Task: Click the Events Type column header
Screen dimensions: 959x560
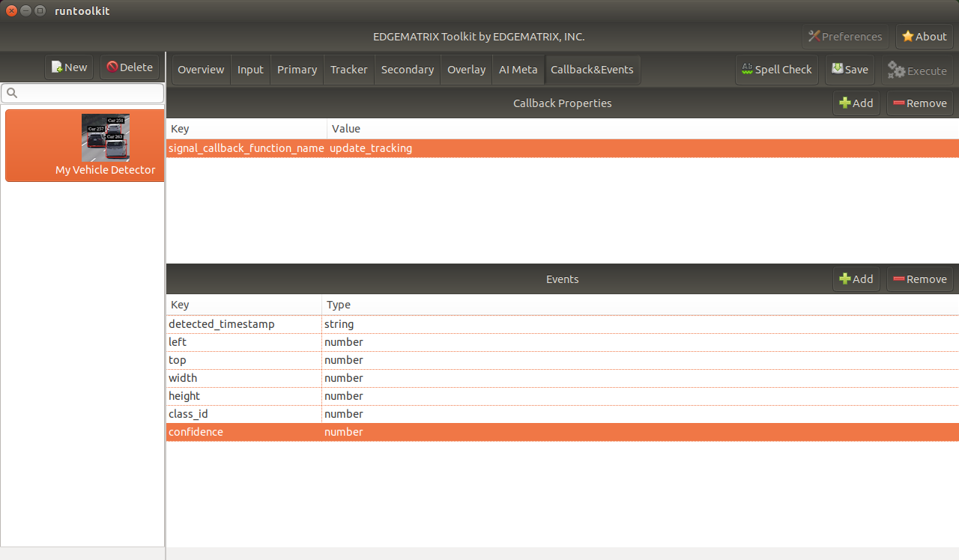Action: (x=641, y=305)
